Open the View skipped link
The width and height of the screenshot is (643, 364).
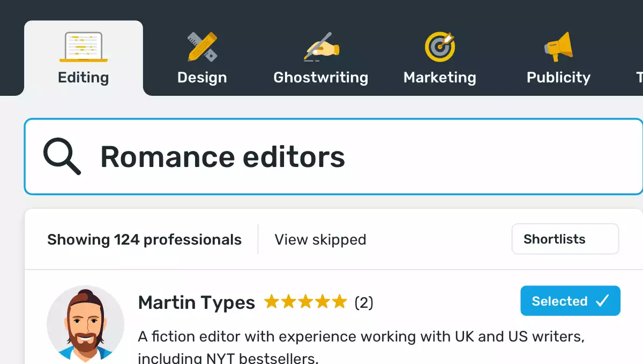click(x=320, y=239)
